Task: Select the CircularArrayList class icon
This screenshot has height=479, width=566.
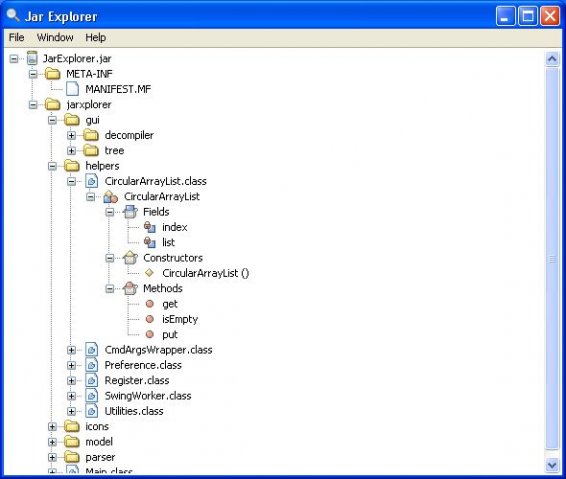Action: point(110,197)
